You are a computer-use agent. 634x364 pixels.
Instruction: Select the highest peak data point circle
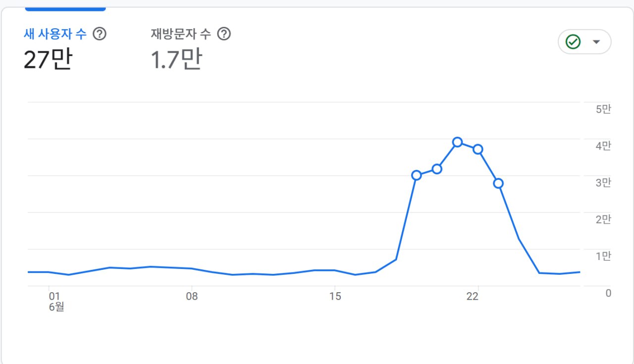(x=457, y=142)
